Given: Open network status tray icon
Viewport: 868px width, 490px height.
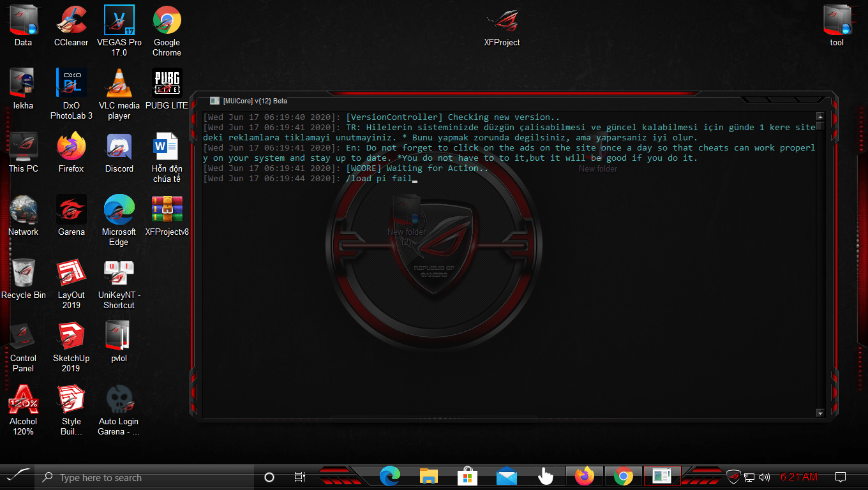Looking at the screenshot, I should coord(749,477).
